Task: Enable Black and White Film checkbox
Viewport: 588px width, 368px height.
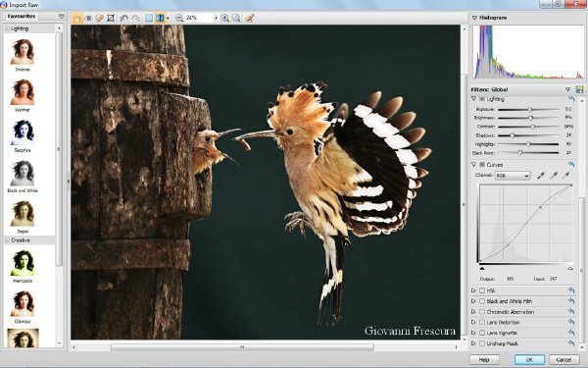Action: coord(482,301)
